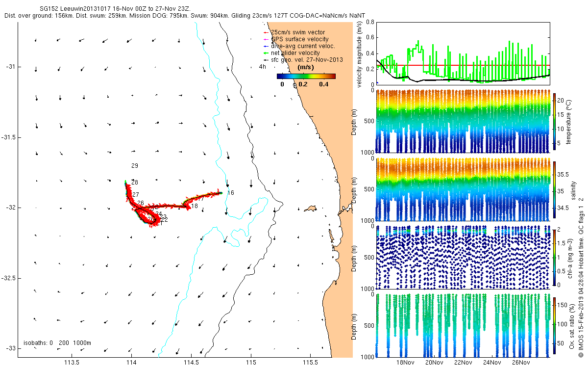
Task: Click the '20Nov' date tick label
Action: [x=434, y=363]
